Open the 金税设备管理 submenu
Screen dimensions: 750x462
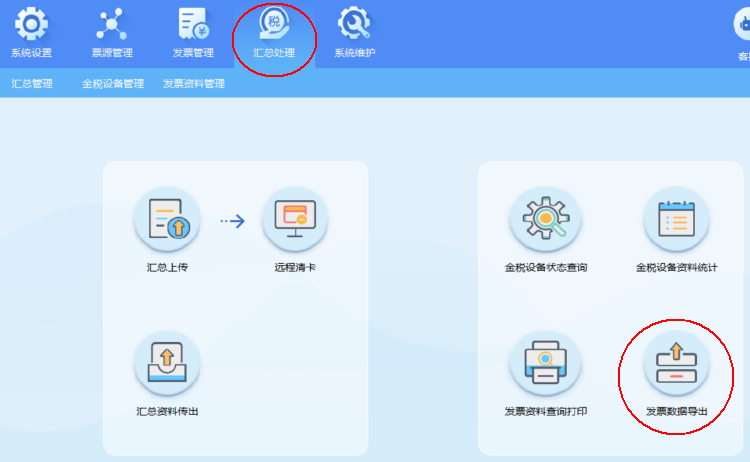(113, 84)
